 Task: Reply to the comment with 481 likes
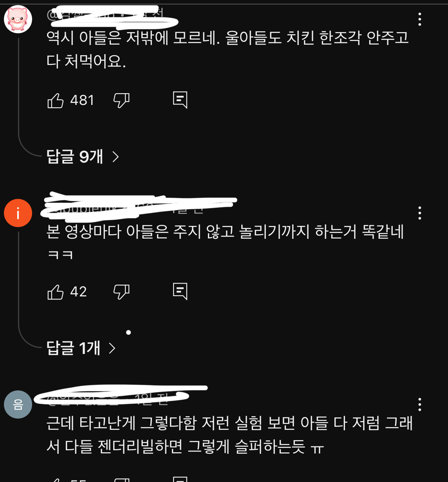[x=180, y=100]
